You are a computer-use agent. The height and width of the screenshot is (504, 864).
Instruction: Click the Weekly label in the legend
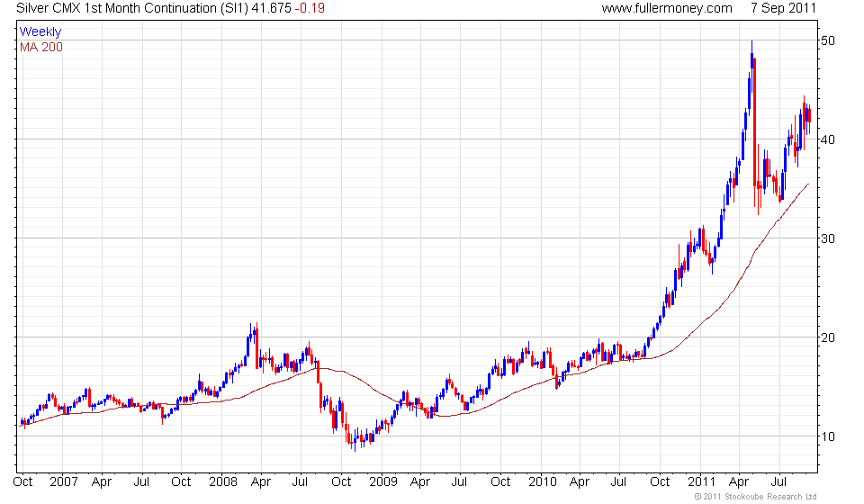coord(40,31)
